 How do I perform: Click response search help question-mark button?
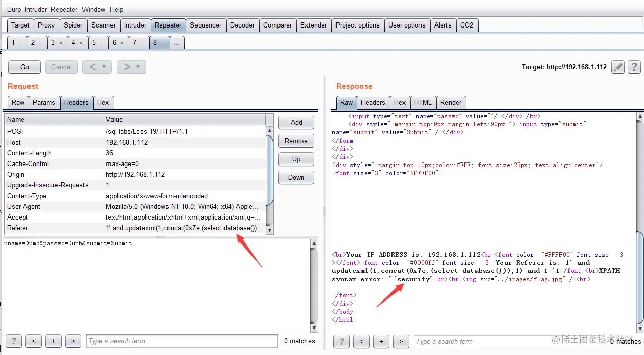[342, 341]
